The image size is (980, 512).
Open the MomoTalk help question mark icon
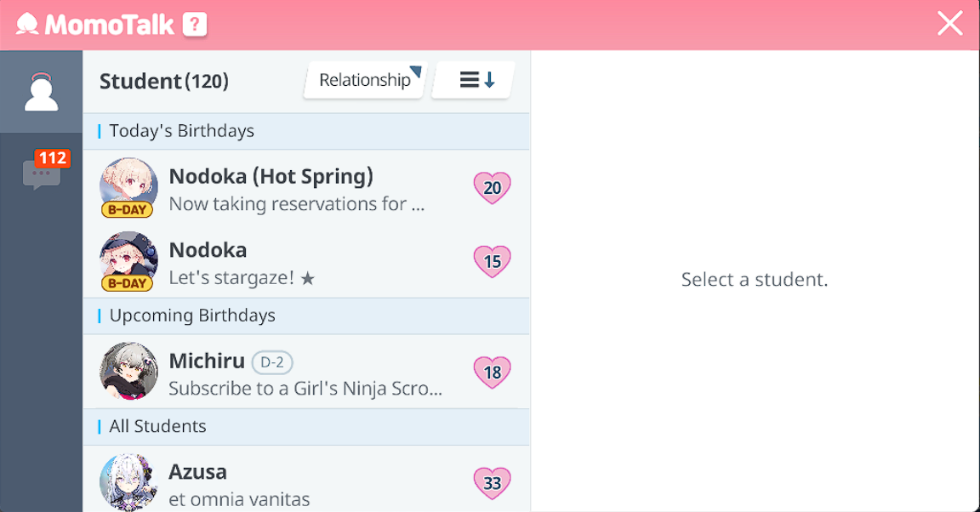point(194,25)
